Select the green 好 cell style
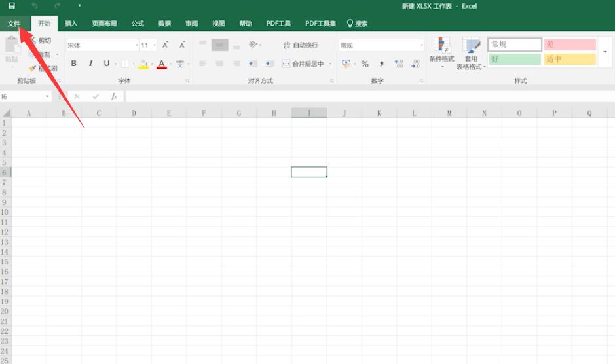 (515, 59)
